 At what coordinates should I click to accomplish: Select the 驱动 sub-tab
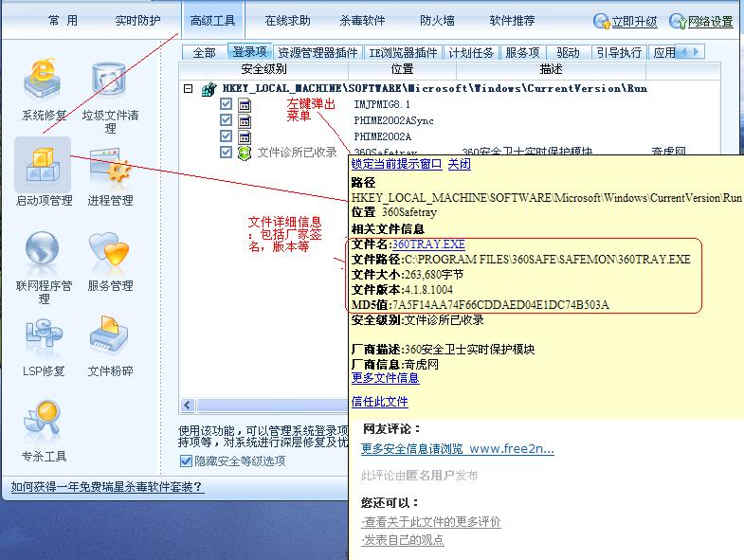[568, 52]
